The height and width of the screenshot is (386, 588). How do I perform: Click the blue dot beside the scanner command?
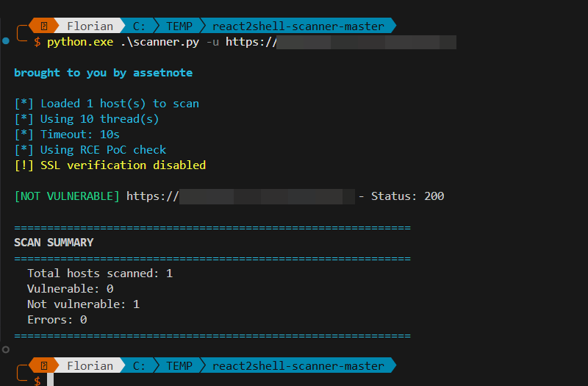pos(6,41)
